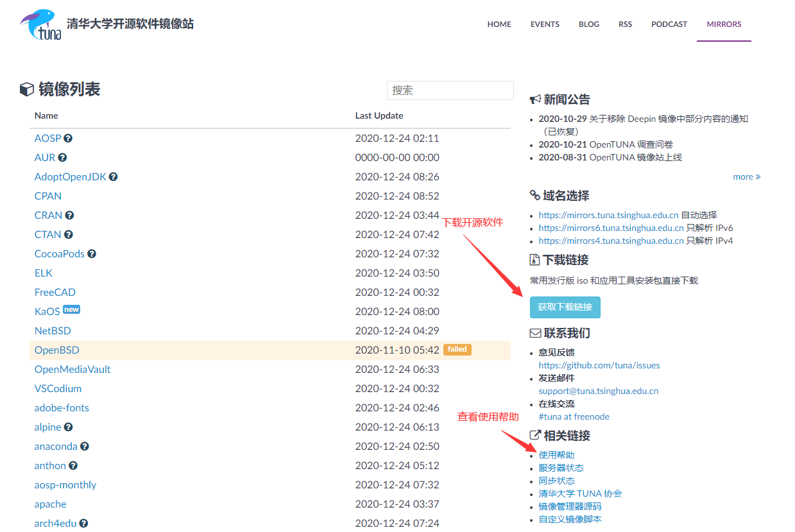Open the VSCodium mirror link
Image resolution: width=795 pixels, height=532 pixels.
[58, 388]
